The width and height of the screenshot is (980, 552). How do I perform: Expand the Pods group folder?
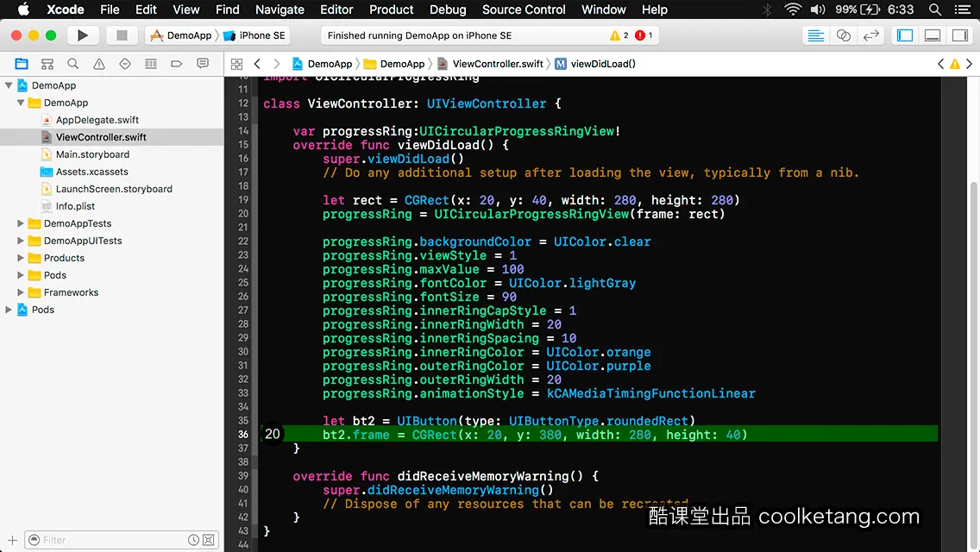[x=21, y=275]
